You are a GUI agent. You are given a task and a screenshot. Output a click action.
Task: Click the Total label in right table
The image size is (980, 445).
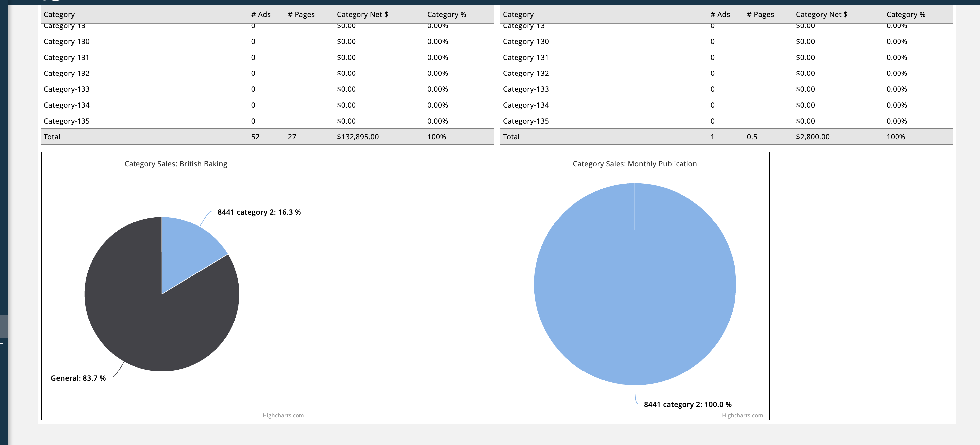(x=511, y=137)
